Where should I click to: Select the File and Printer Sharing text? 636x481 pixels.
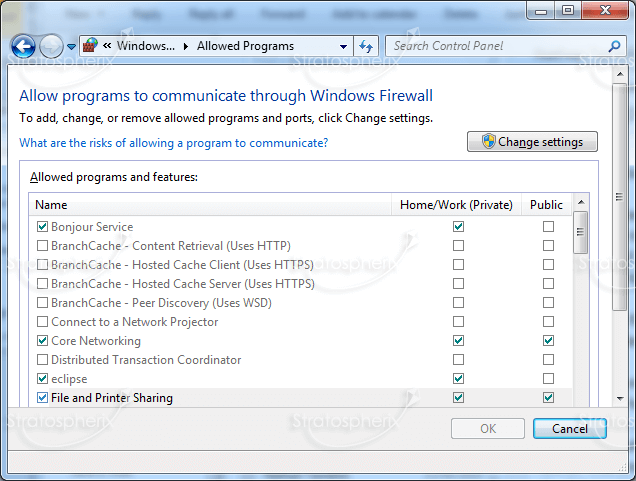point(112,398)
